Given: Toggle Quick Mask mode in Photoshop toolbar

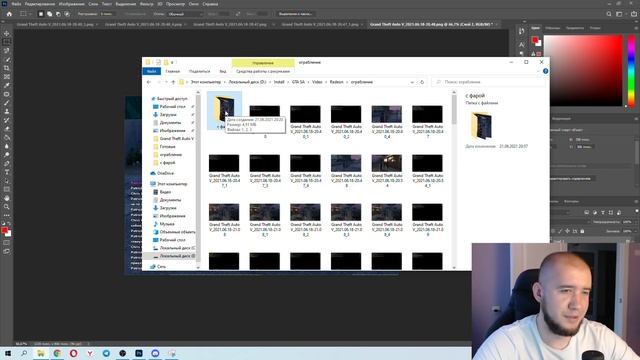Looking at the screenshot, I should coord(7,242).
